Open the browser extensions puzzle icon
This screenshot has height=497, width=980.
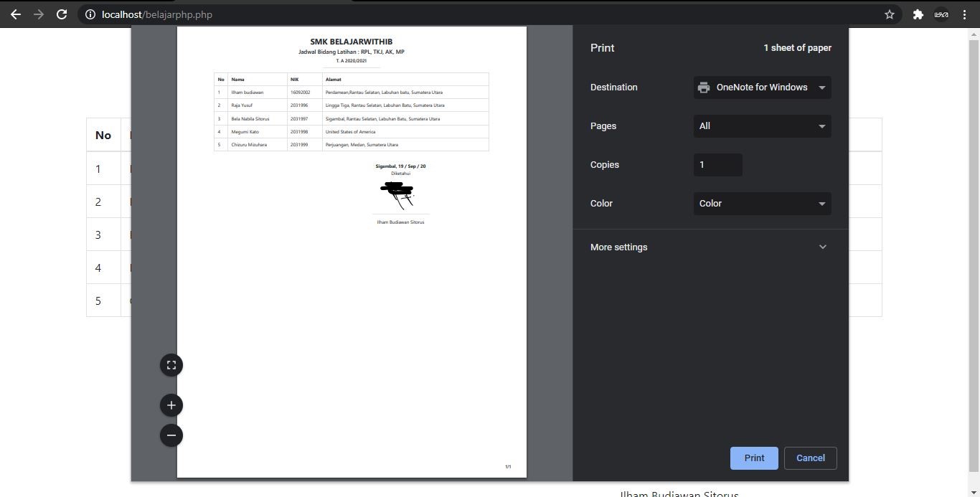(x=918, y=14)
